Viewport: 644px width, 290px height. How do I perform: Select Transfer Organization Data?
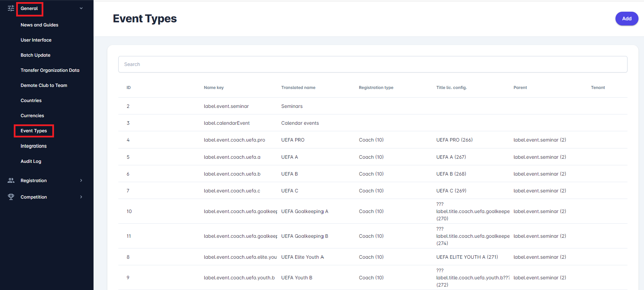pyautogui.click(x=50, y=70)
